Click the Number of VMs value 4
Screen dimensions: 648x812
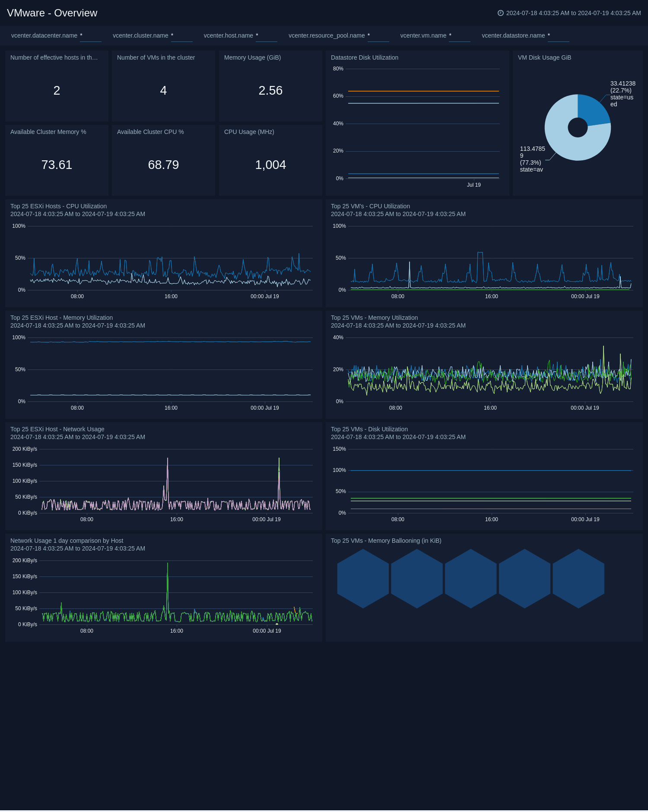163,90
